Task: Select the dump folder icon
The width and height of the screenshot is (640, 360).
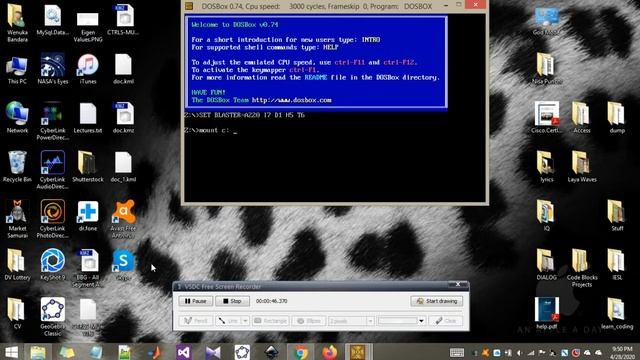Action: click(x=617, y=118)
